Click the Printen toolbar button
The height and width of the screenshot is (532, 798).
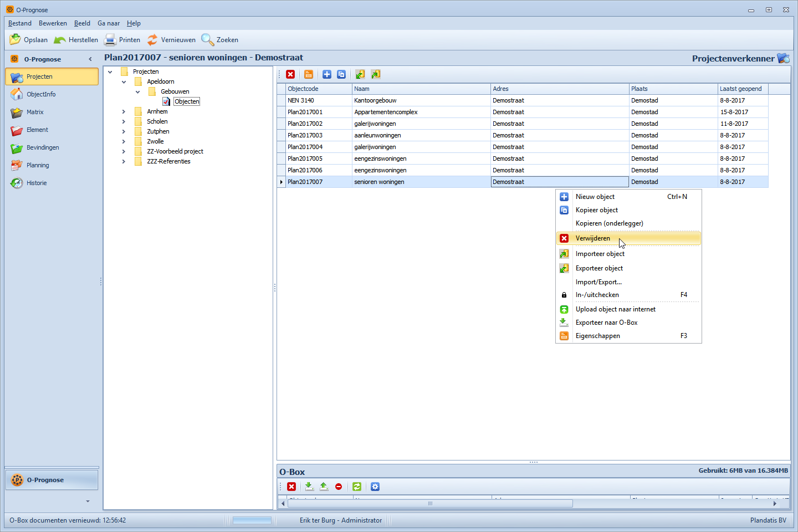pos(122,40)
